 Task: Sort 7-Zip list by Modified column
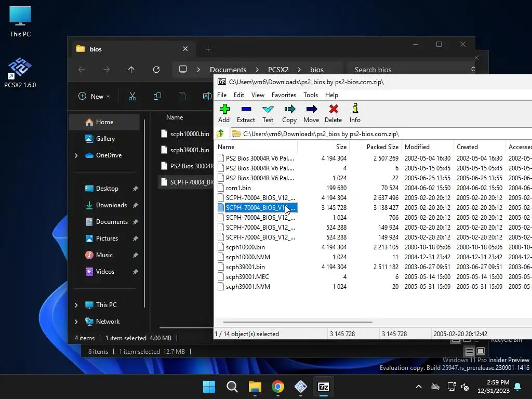pos(427,147)
